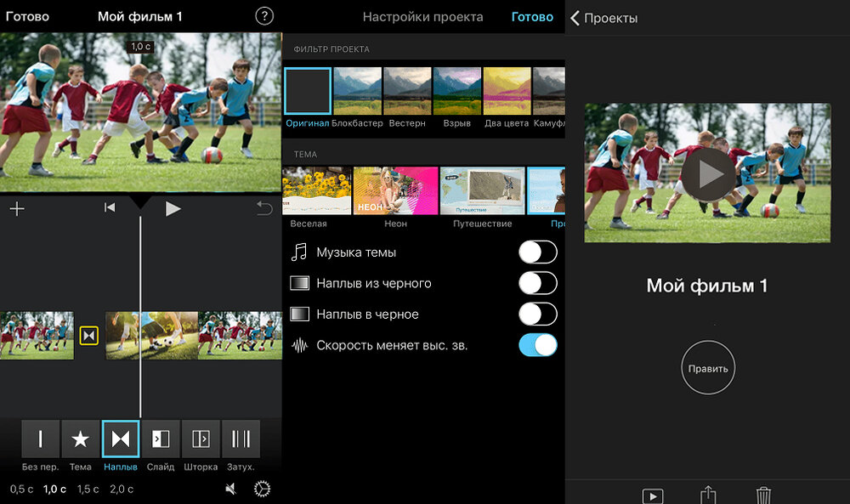
Task: Enable the Музыка темы toggle
Action: pos(537,252)
